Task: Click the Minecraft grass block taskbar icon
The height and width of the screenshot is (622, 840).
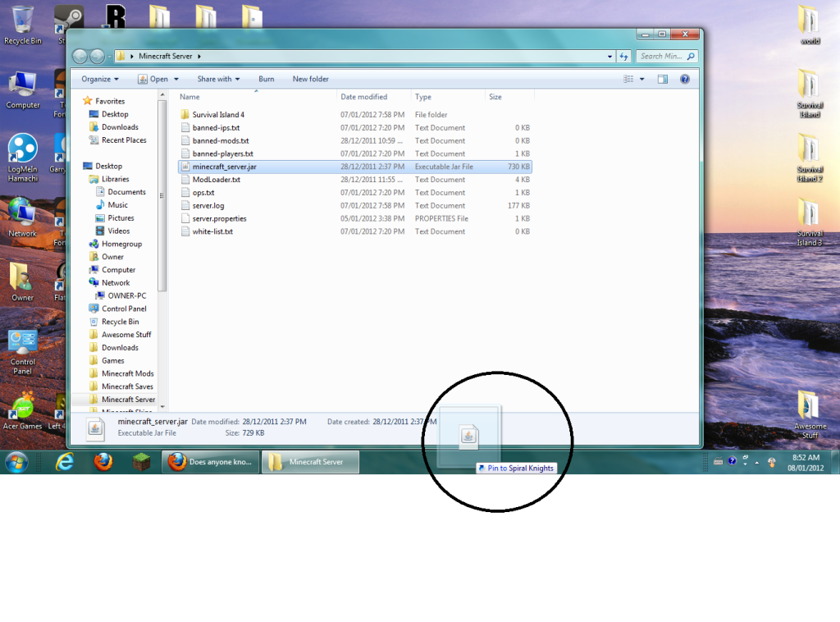Action: coord(141,462)
